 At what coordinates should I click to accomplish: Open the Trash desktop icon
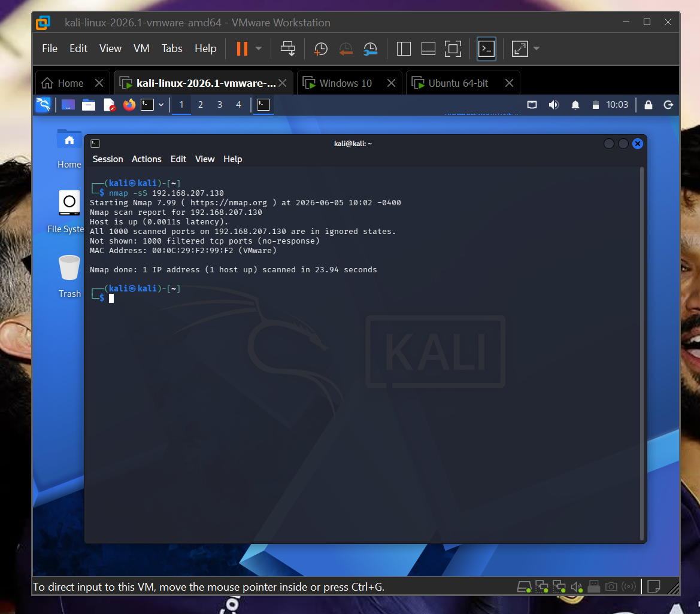coord(69,276)
